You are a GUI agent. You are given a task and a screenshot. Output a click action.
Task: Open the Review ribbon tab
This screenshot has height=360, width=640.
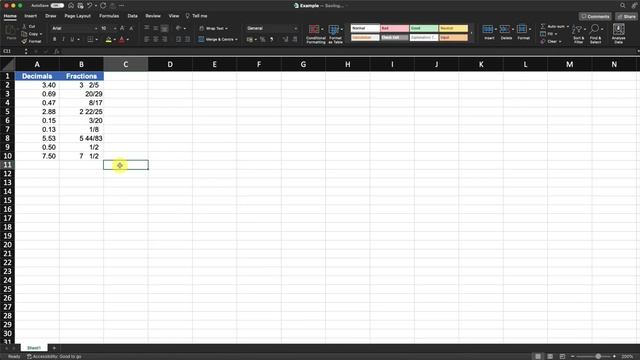point(153,16)
